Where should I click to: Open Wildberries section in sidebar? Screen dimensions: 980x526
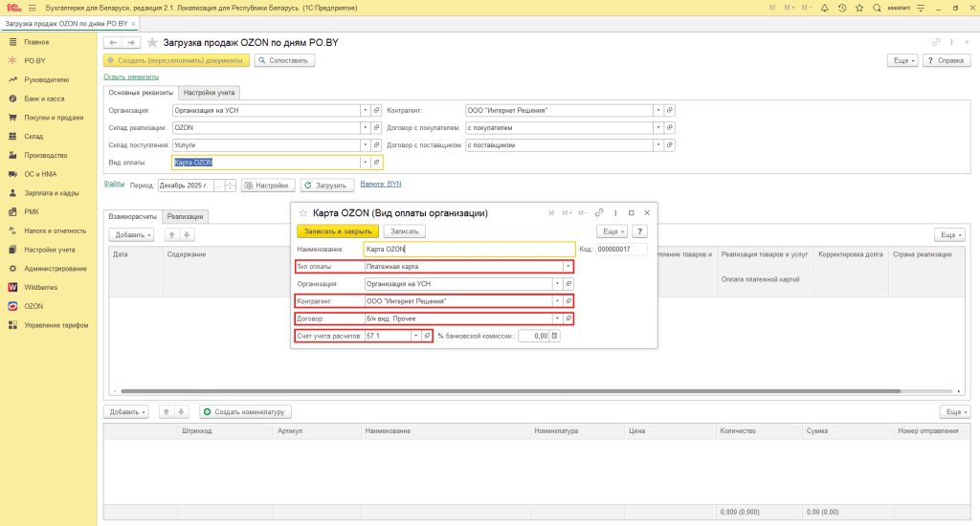[x=40, y=287]
